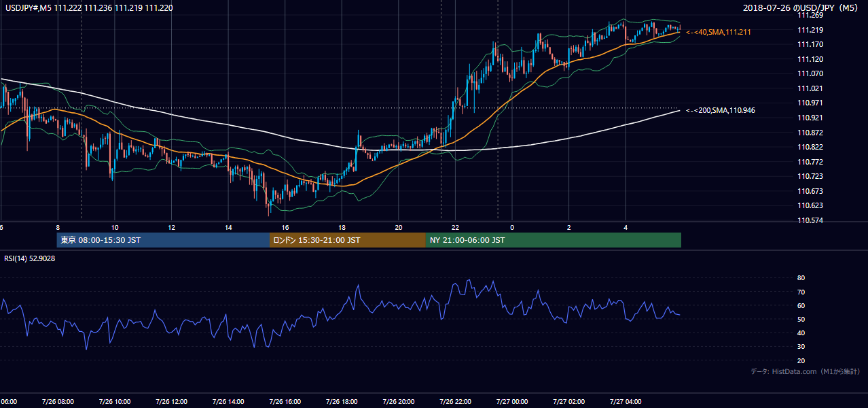Viewport: 868px width, 408px height.
Task: Click price axis value 111.070
Action: pyautogui.click(x=810, y=73)
